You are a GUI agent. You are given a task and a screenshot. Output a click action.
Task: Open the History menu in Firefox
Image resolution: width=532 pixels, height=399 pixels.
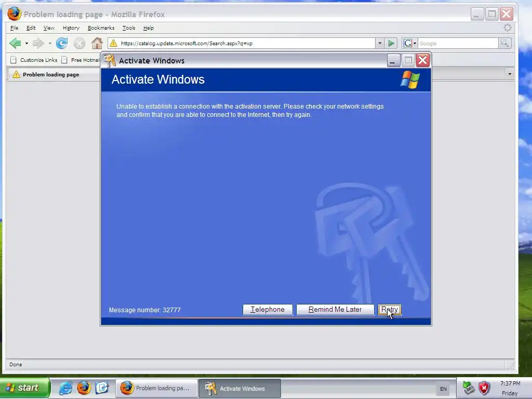point(71,28)
